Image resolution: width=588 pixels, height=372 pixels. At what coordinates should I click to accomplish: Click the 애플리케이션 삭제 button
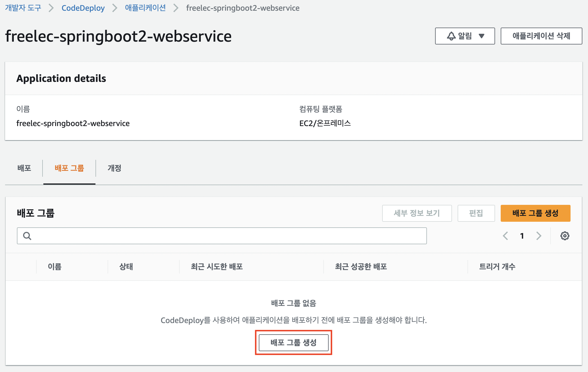(541, 36)
